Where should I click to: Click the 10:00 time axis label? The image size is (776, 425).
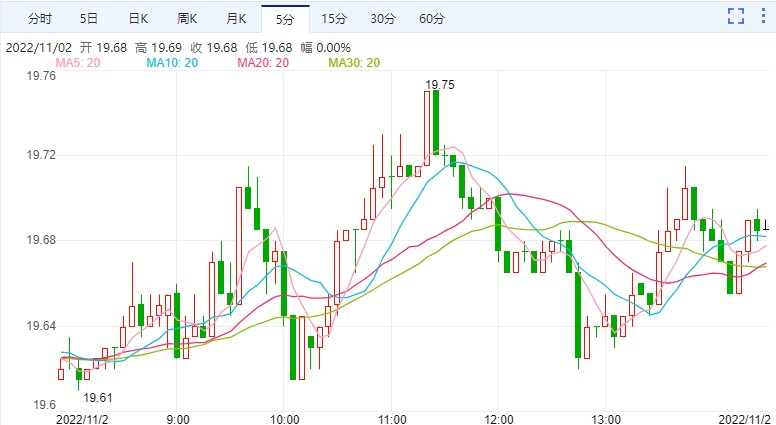[x=284, y=419]
